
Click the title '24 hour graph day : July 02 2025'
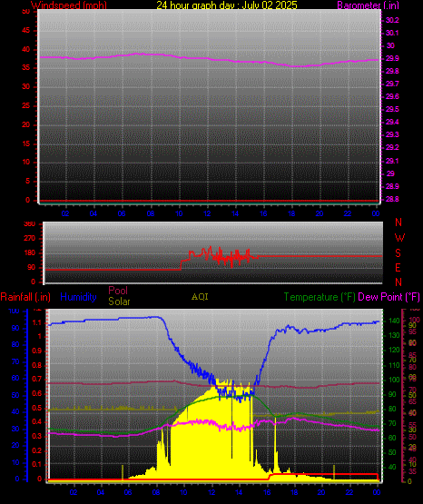[227, 5]
